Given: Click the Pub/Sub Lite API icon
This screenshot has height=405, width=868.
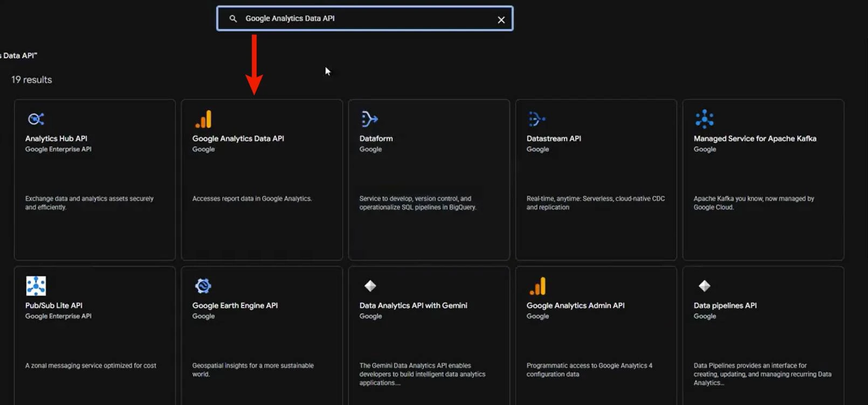Looking at the screenshot, I should click(36, 286).
